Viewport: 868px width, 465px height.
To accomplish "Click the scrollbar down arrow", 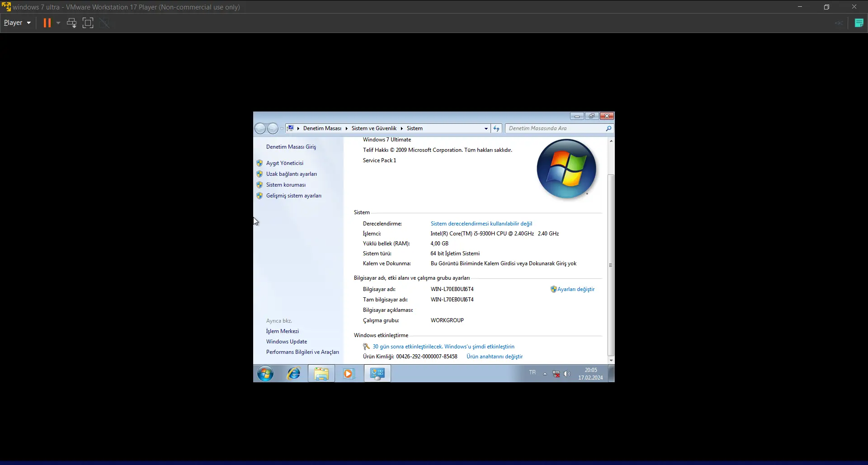I will (x=611, y=360).
